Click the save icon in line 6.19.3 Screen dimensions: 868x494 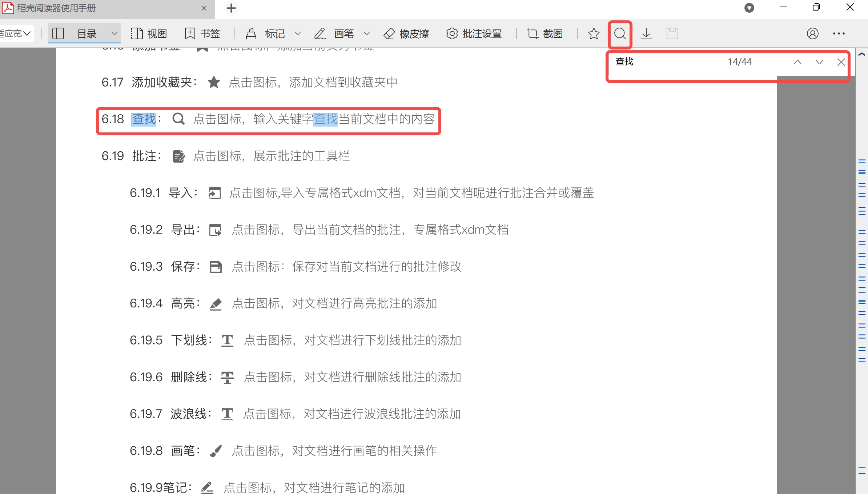[x=216, y=267]
